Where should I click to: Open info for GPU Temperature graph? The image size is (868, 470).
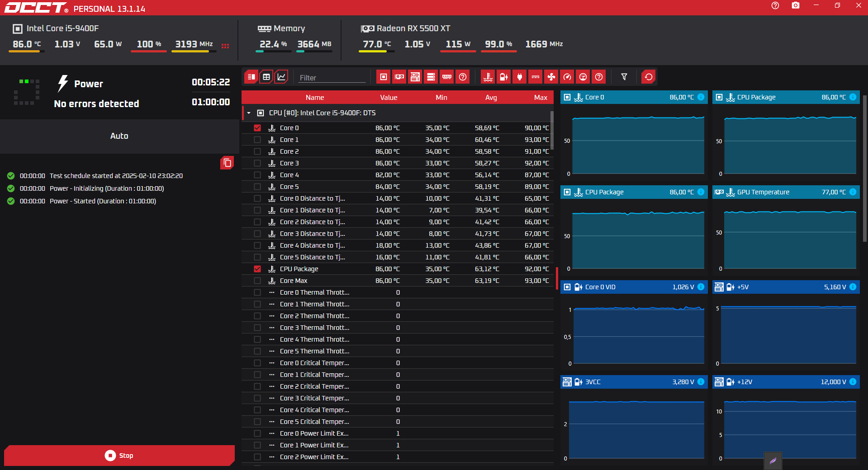[853, 192]
